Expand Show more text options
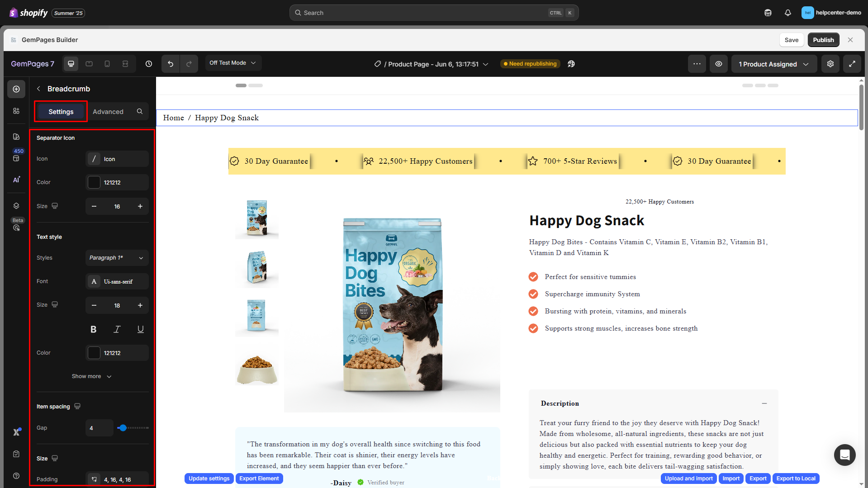The height and width of the screenshot is (488, 868). pos(91,376)
